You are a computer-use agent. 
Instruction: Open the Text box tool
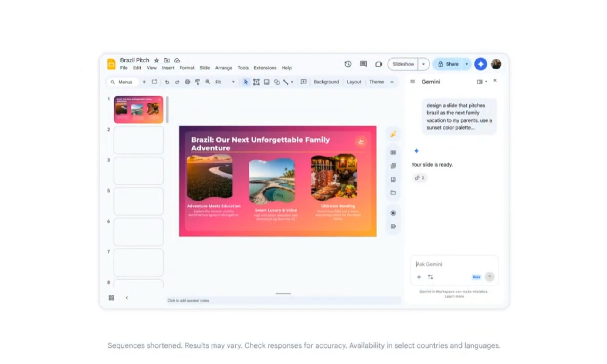click(257, 82)
